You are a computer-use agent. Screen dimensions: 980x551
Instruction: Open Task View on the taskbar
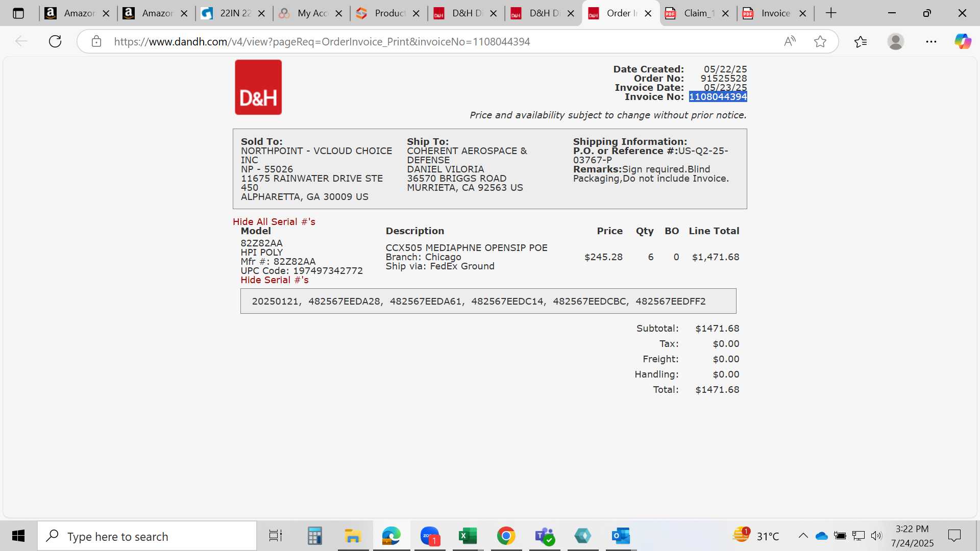click(276, 536)
